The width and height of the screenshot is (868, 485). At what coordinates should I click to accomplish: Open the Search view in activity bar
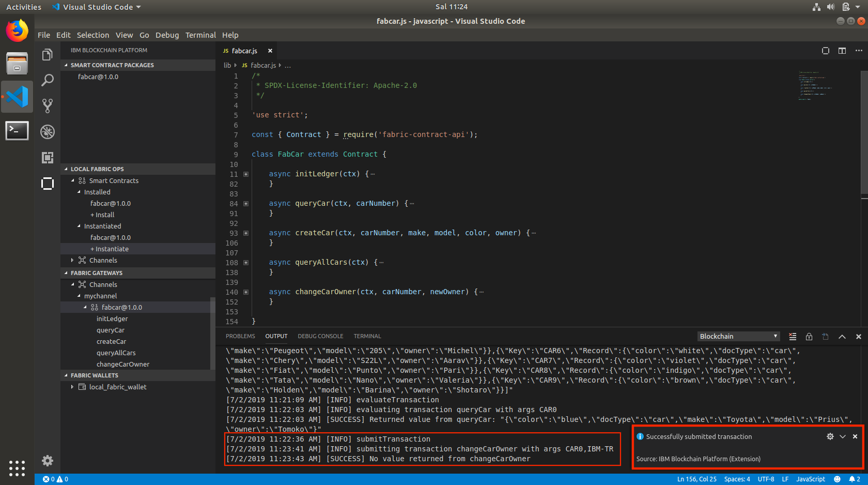pyautogui.click(x=48, y=80)
